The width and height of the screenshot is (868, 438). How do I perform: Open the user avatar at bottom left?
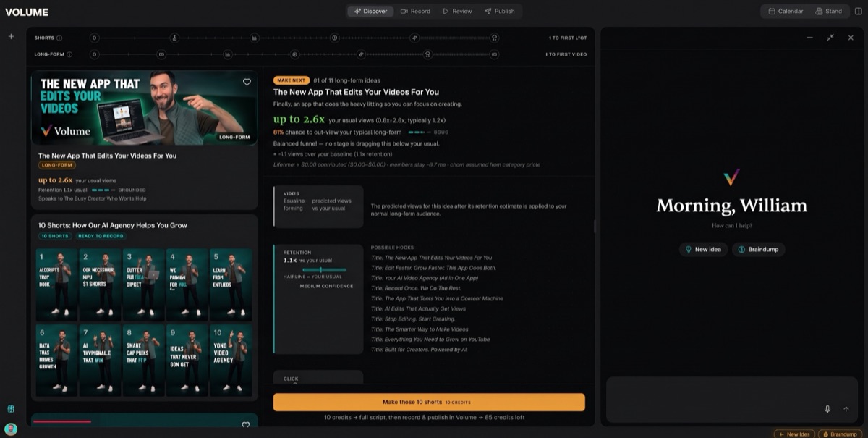click(x=11, y=429)
